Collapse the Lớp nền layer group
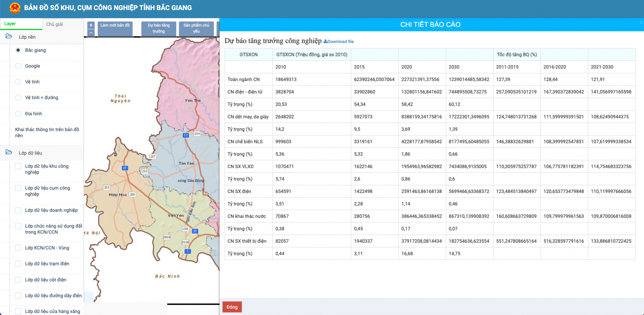Viewport: 644px width, 315px height. pyautogui.click(x=27, y=37)
